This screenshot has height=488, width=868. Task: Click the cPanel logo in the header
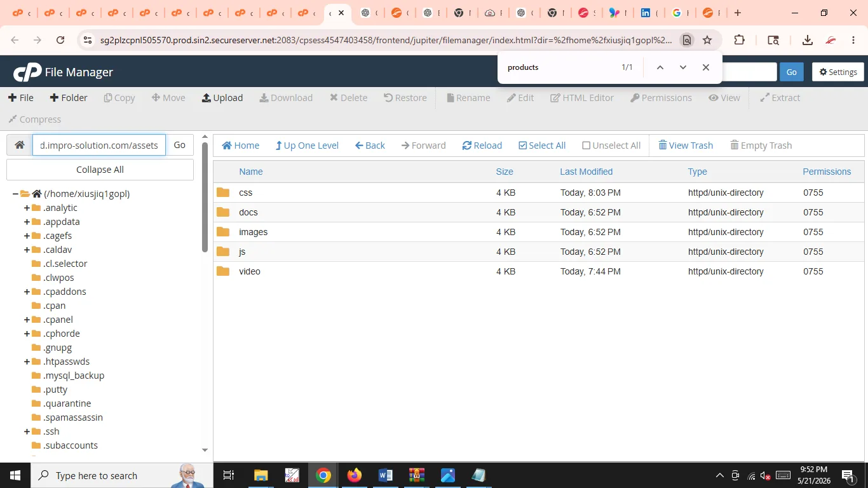27,72
